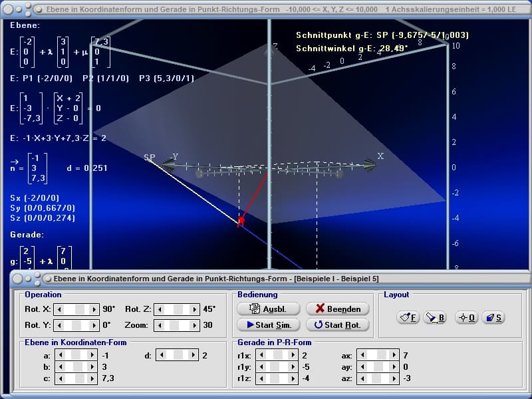Image resolution: width=532 pixels, height=399 pixels.
Task: Decrease direction component ay
Action: (x=362, y=367)
